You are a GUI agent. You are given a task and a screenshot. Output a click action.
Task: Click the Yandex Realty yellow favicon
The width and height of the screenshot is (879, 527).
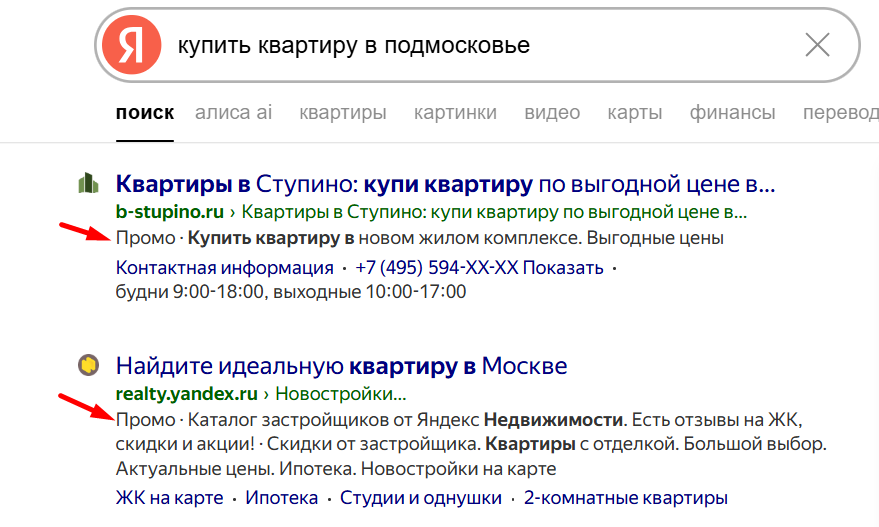88,366
